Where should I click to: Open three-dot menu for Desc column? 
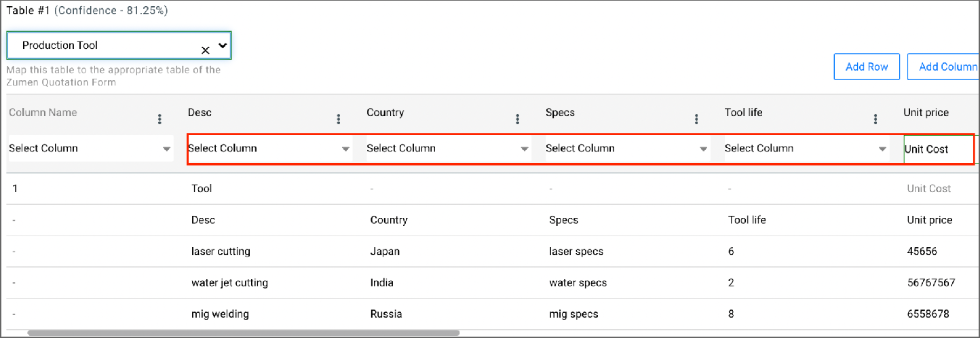coord(339,119)
